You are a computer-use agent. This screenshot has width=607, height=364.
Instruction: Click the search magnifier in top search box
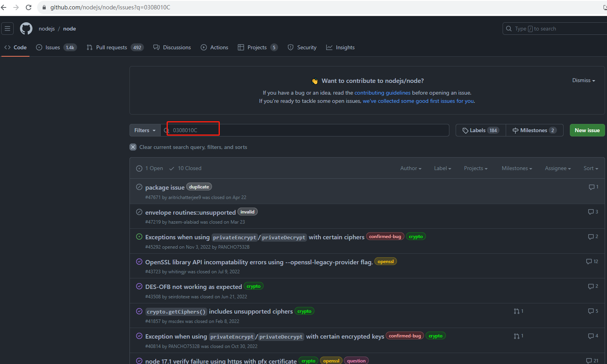(509, 29)
